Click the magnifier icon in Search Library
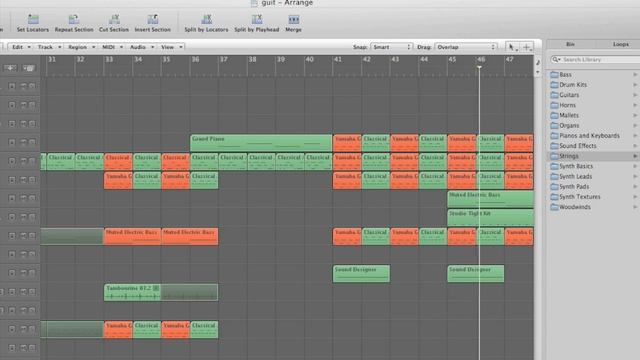 pos(556,60)
